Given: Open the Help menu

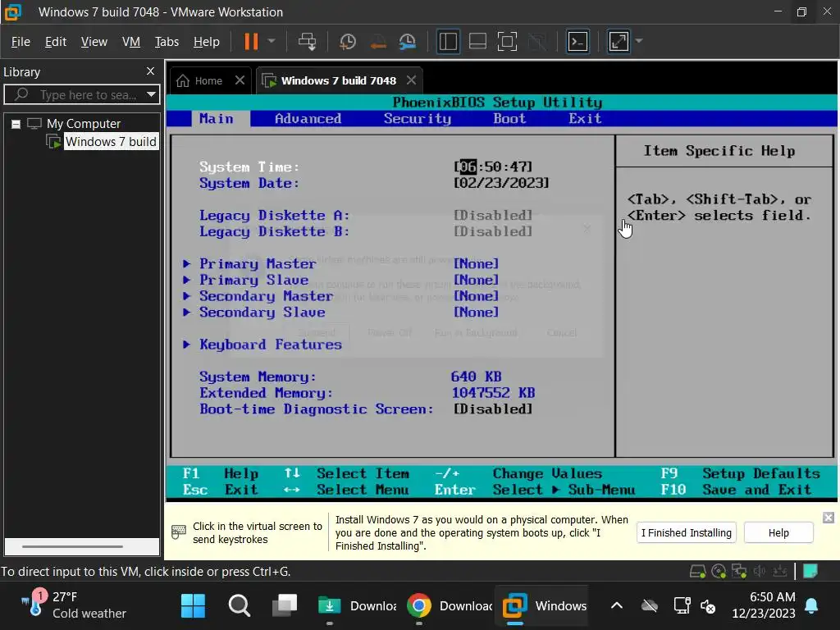Looking at the screenshot, I should [x=206, y=41].
